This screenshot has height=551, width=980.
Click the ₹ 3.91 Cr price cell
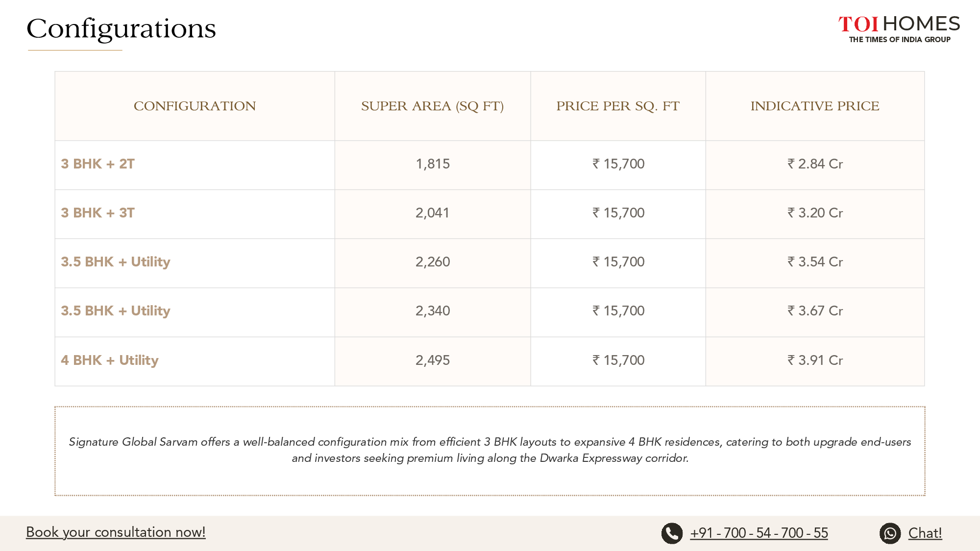[x=815, y=360]
